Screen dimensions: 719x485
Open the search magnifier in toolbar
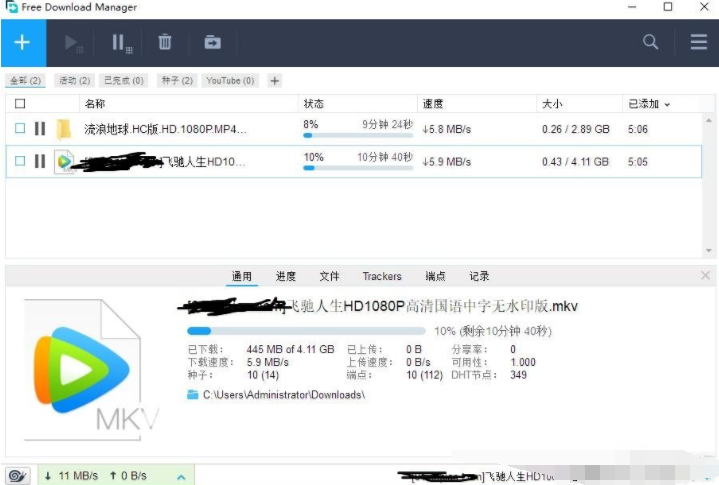click(x=650, y=42)
